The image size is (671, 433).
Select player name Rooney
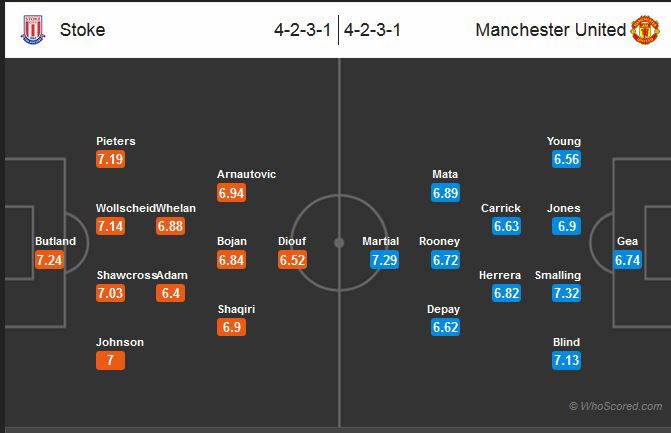click(440, 241)
